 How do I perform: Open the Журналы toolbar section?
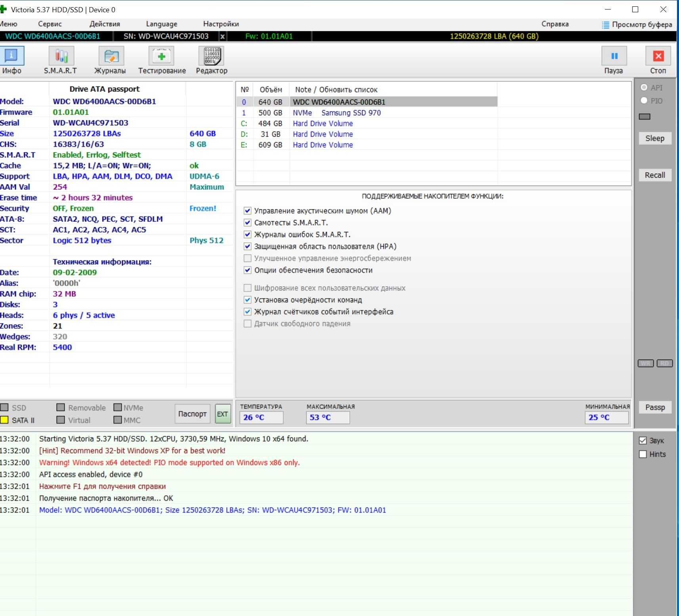coord(110,60)
